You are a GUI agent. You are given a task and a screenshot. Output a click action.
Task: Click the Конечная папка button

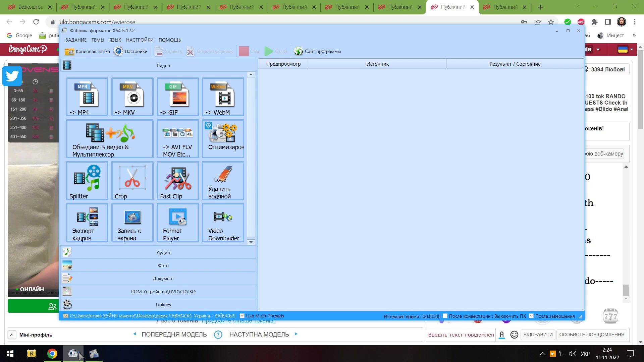(x=88, y=51)
